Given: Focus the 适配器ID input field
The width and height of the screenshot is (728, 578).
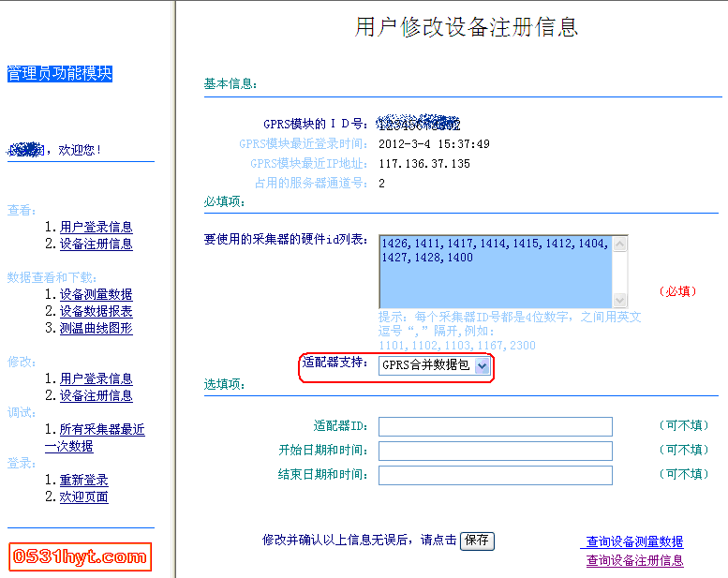Looking at the screenshot, I should (495, 426).
